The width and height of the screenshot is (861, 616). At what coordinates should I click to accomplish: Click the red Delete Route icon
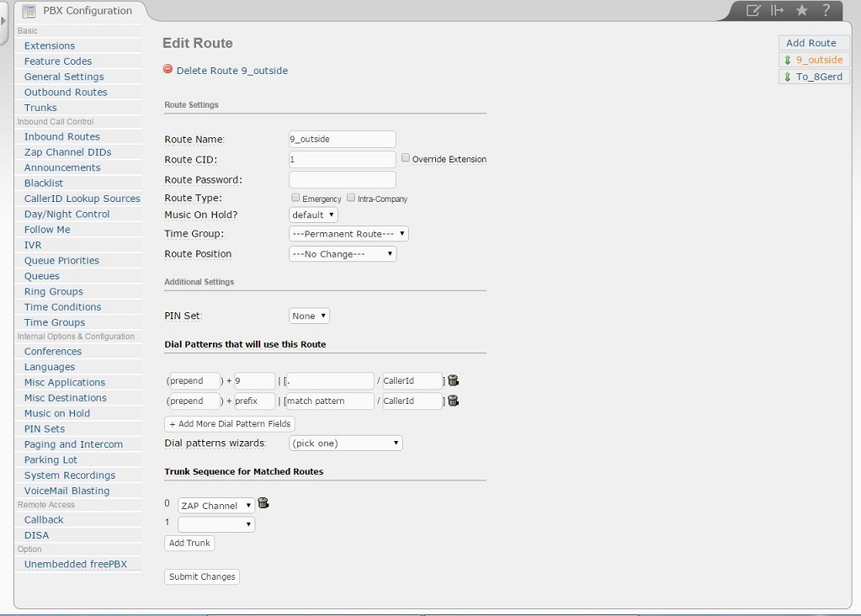coord(168,70)
